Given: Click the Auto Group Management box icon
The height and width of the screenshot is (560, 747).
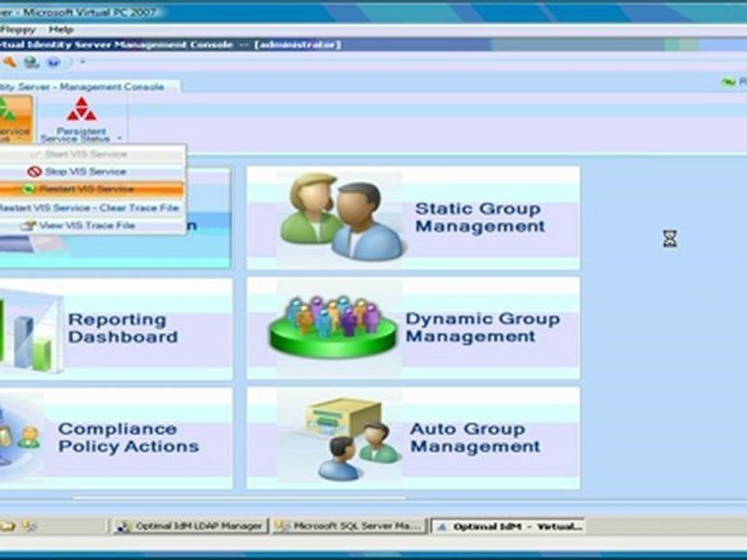Looking at the screenshot, I should pos(353,438).
